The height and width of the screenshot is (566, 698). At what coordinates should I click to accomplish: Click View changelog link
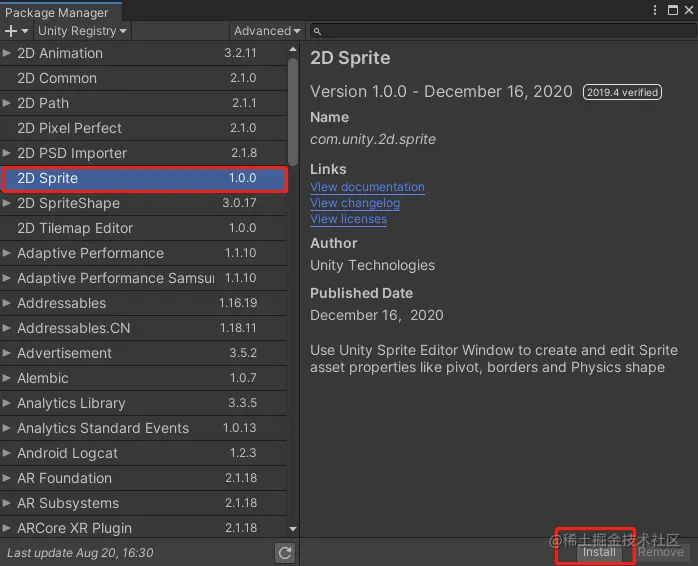(x=355, y=203)
